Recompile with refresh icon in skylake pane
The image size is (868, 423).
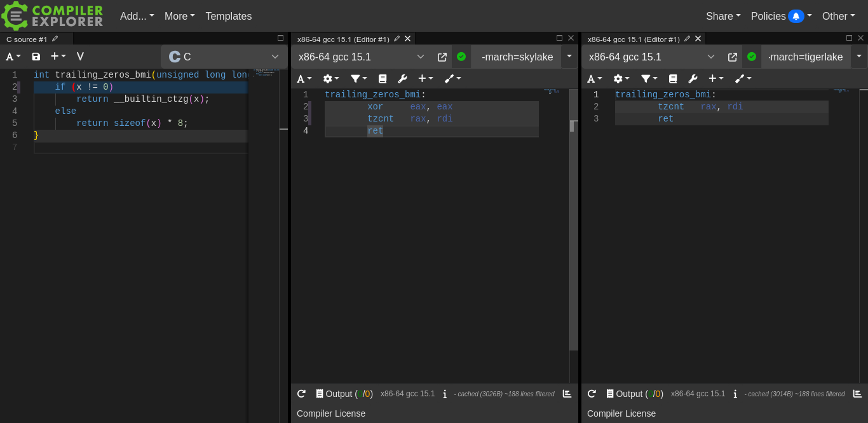click(301, 394)
